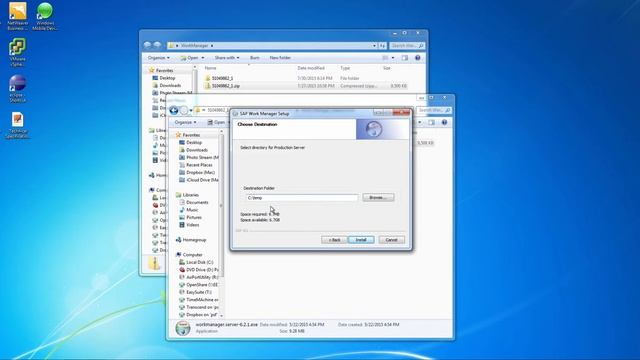Select Recent Places in front Explorer sidebar

pos(196,165)
